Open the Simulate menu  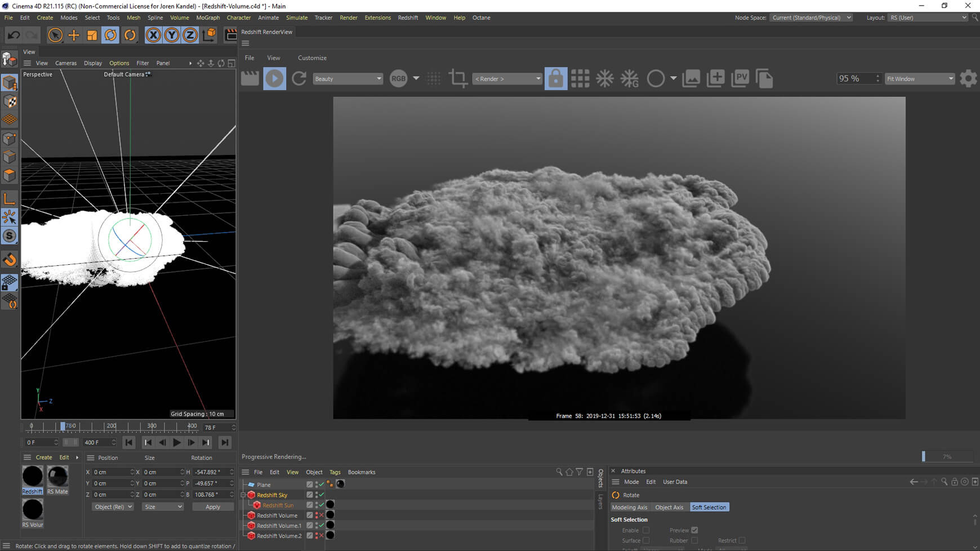click(296, 17)
